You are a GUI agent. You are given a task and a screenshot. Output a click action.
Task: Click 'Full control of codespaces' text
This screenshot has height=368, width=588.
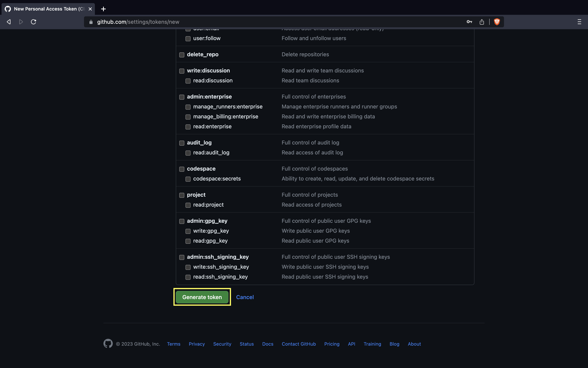pyautogui.click(x=315, y=169)
